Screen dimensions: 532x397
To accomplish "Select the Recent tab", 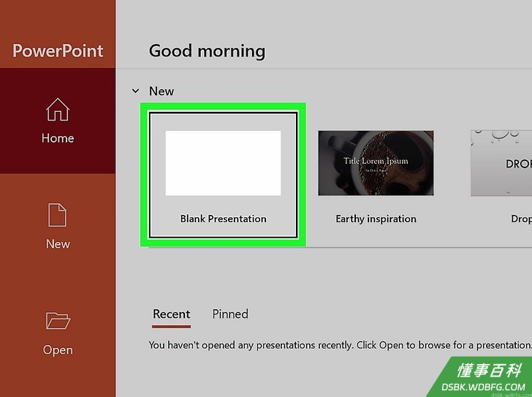I will [x=171, y=314].
